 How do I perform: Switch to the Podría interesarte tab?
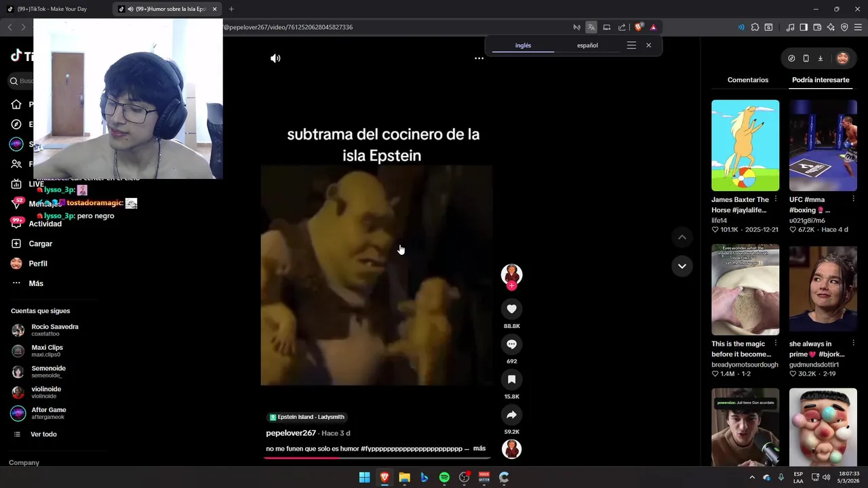(x=821, y=80)
